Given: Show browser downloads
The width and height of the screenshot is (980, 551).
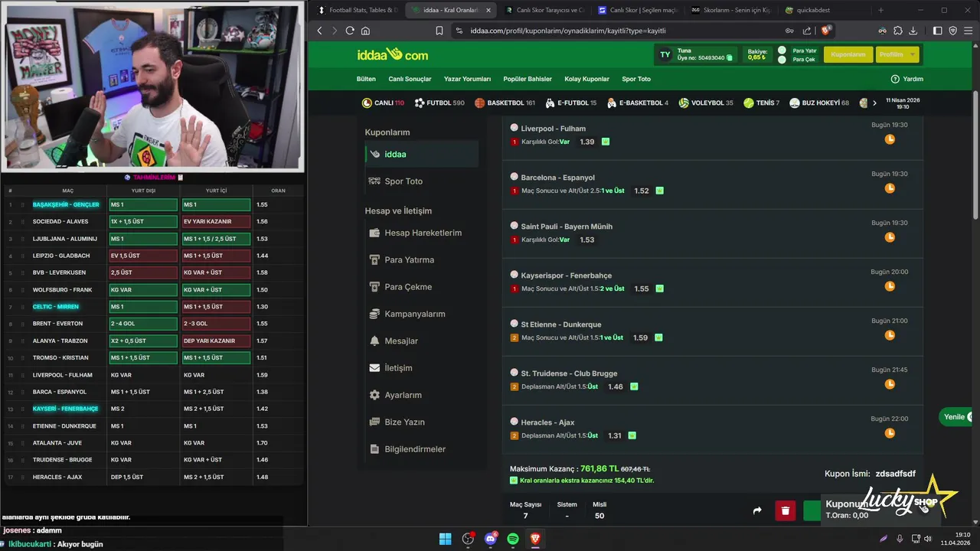Looking at the screenshot, I should pos(913,31).
